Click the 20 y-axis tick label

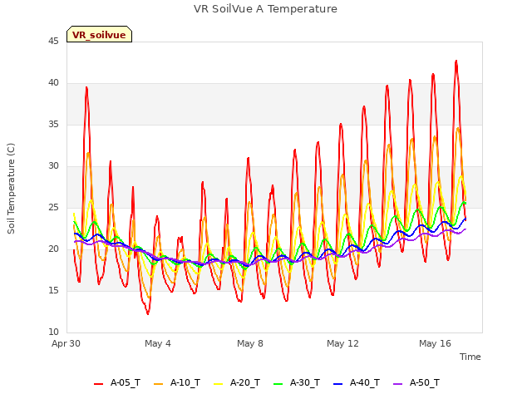point(53,249)
